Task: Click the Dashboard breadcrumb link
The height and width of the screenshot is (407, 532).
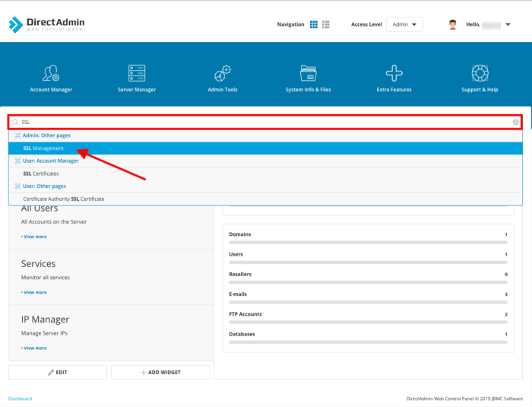Action: click(20, 398)
